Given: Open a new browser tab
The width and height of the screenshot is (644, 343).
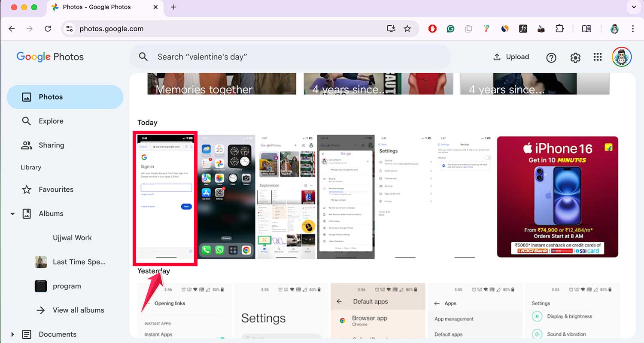Looking at the screenshot, I should [x=173, y=7].
